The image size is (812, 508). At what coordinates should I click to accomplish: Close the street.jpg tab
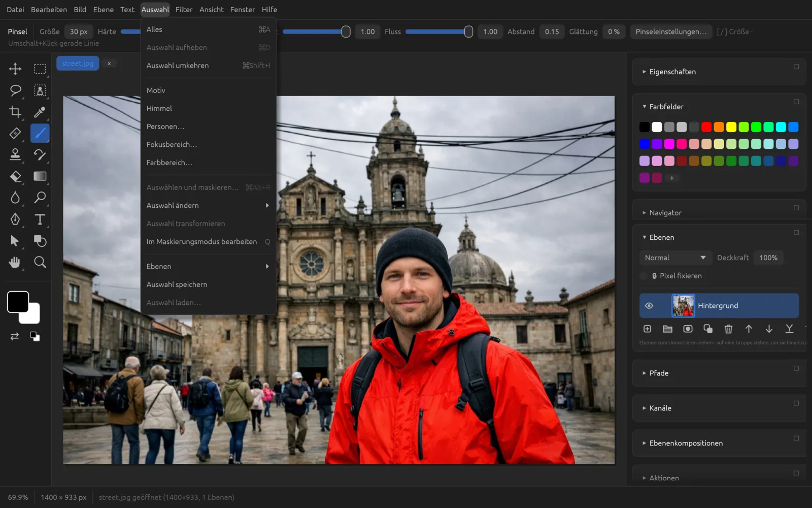point(109,63)
